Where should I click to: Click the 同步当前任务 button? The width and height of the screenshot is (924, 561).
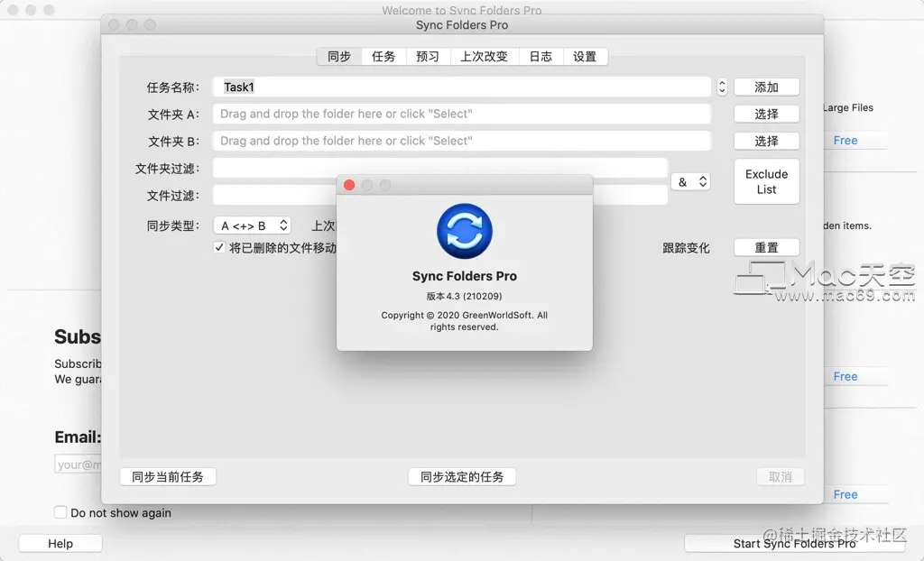click(168, 477)
